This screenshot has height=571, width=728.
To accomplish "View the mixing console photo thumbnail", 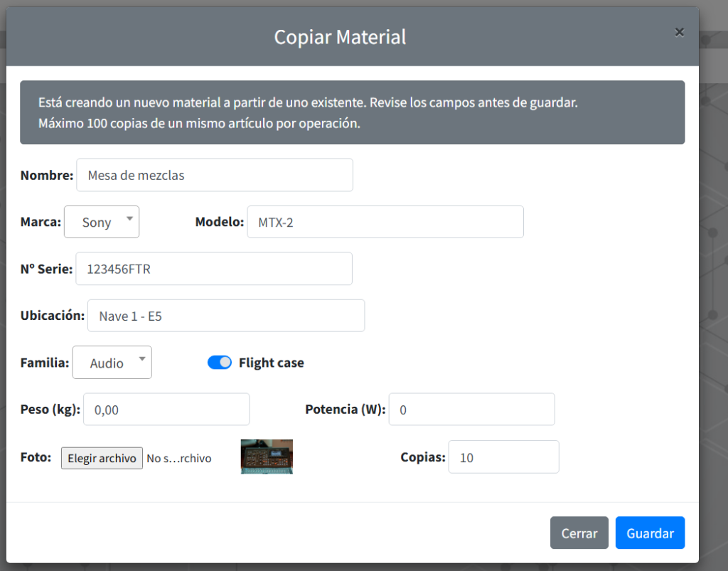I will tap(266, 457).
